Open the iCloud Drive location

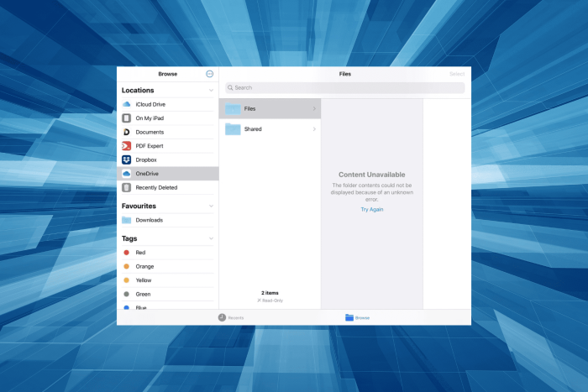tap(168, 104)
